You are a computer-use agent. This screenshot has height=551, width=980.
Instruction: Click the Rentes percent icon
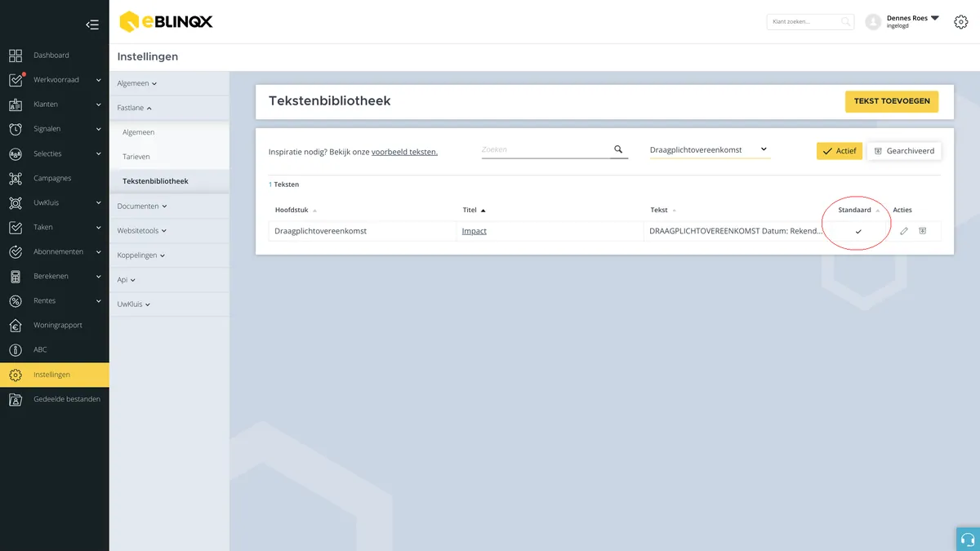16,300
